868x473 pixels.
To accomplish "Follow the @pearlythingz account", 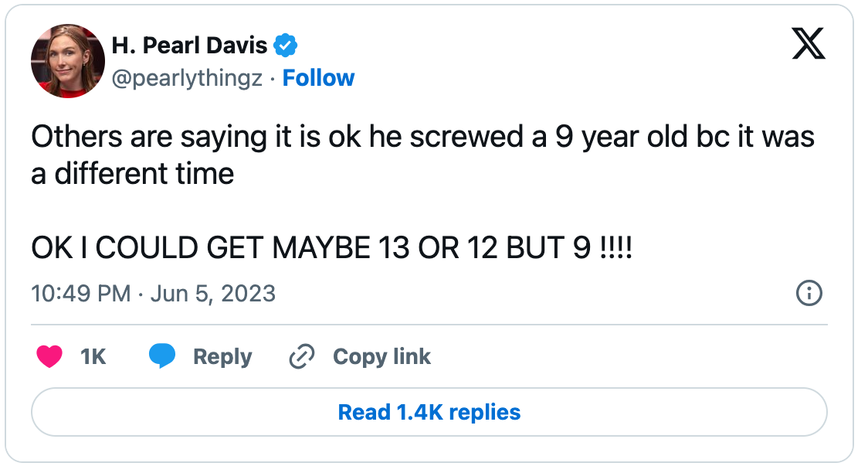I will click(318, 78).
